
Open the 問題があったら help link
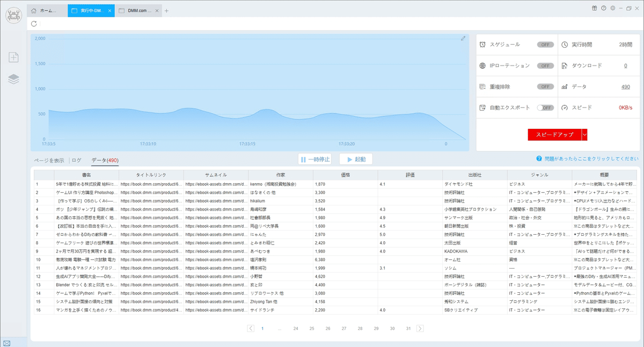[591, 159]
